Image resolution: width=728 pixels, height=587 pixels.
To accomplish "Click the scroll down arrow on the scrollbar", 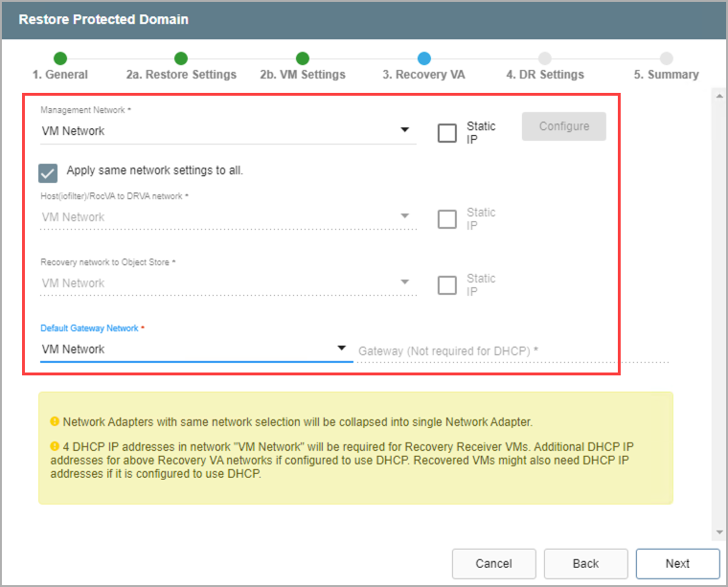I will click(718, 531).
